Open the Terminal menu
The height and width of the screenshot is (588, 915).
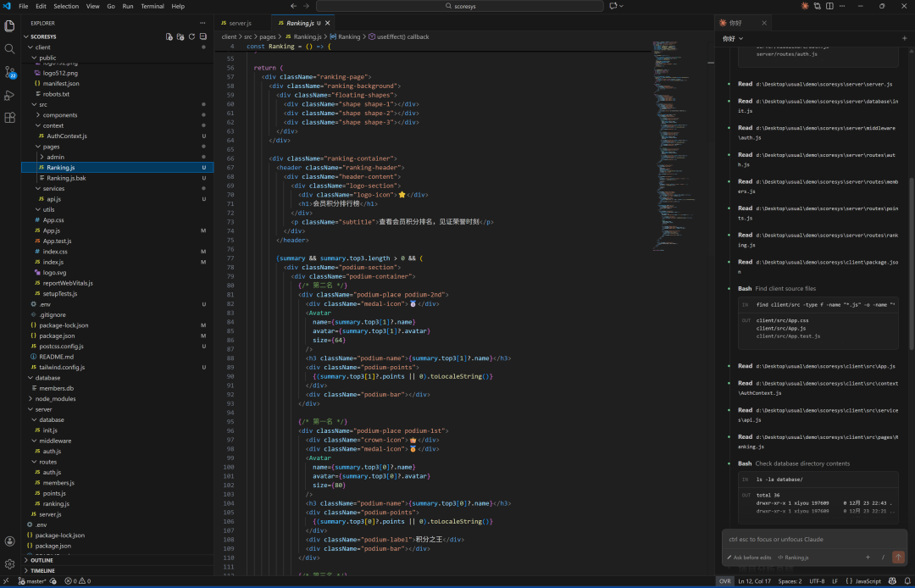tap(152, 6)
